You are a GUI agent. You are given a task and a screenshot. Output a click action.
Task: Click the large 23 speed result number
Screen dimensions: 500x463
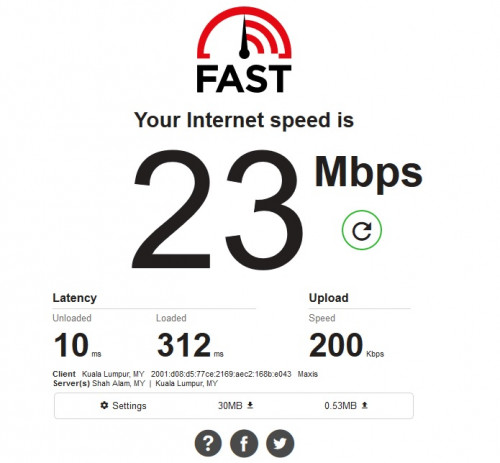pos(217,210)
